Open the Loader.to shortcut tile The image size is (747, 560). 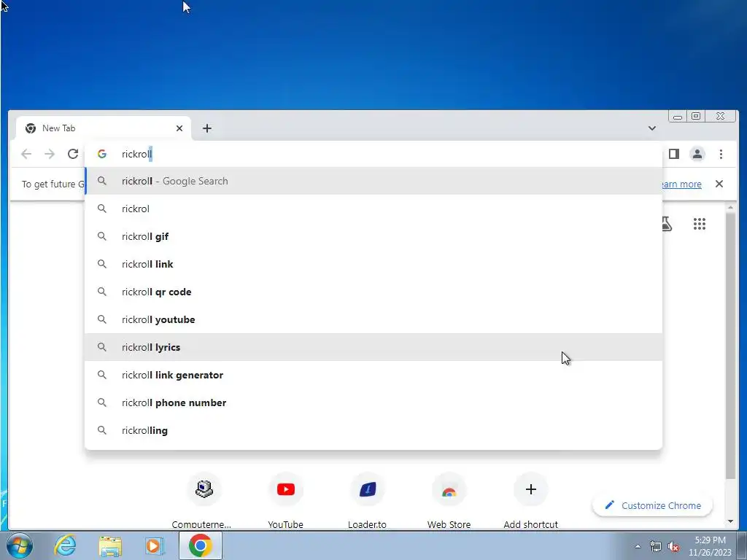coord(368,500)
